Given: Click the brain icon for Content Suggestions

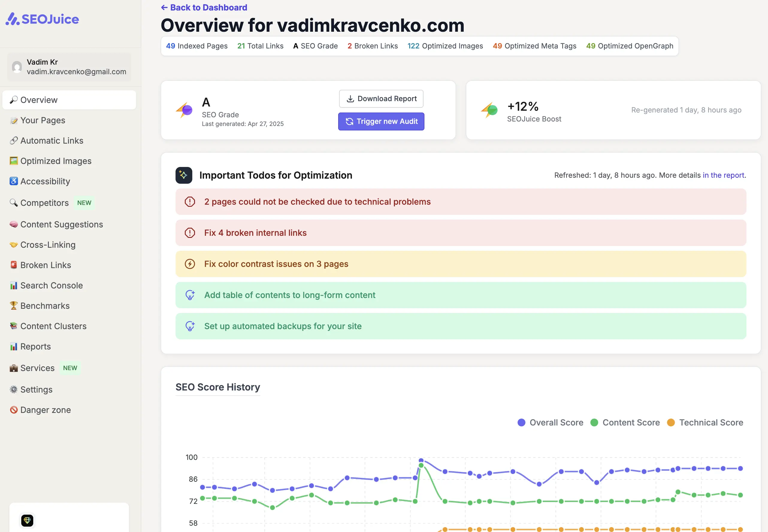Looking at the screenshot, I should pos(13,224).
